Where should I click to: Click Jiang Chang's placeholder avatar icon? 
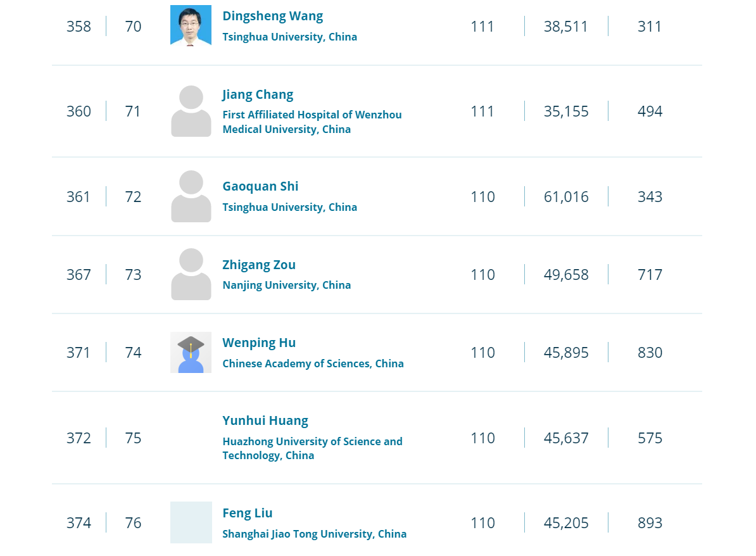191,111
